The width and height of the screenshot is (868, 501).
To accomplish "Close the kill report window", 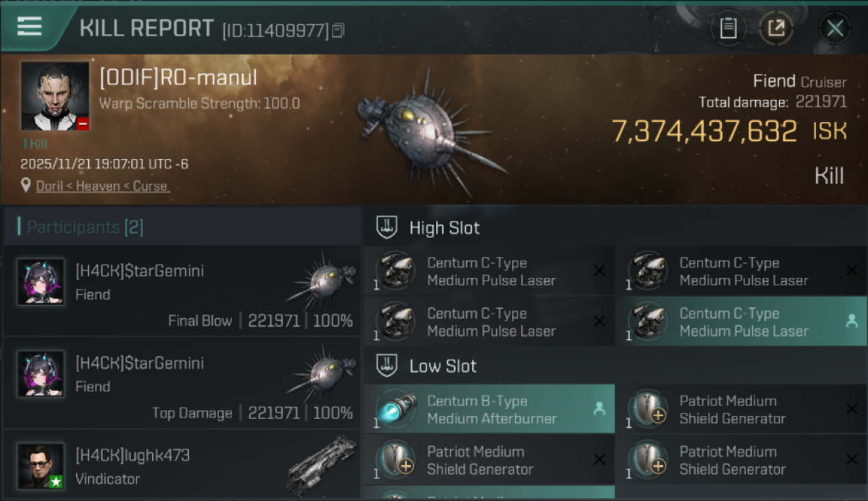I will (x=835, y=28).
